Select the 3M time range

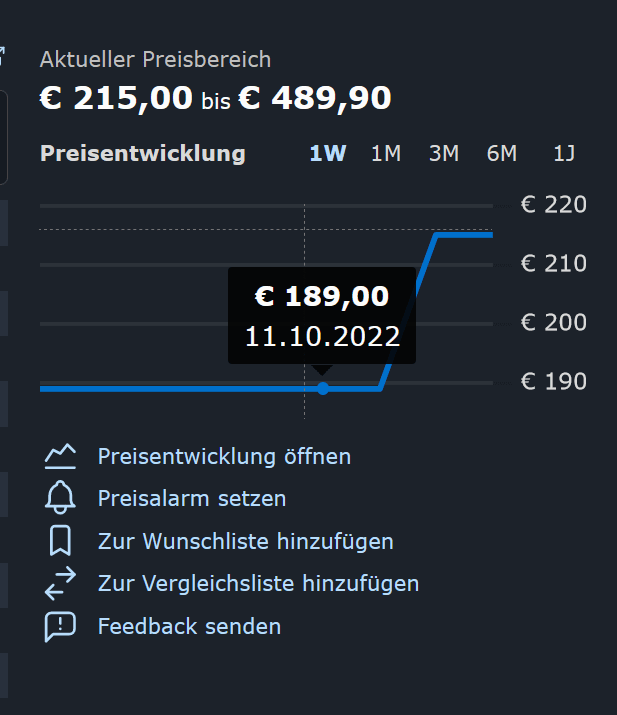click(x=444, y=154)
